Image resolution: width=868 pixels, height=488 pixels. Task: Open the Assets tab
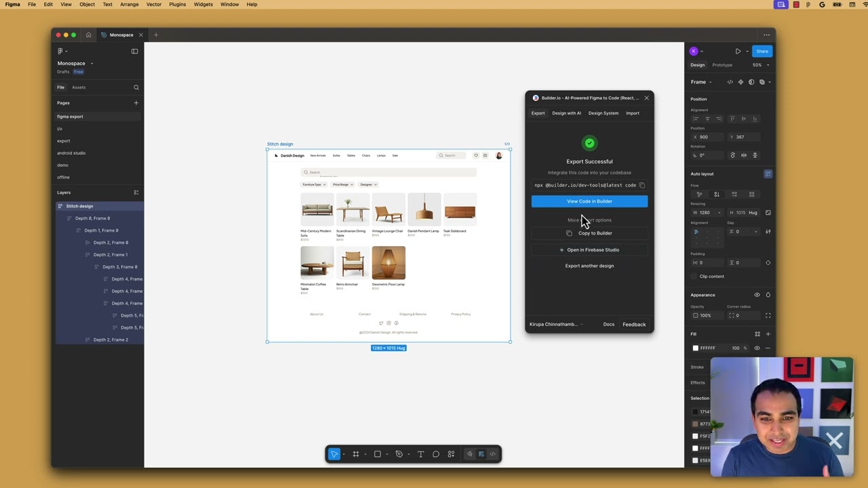click(79, 87)
